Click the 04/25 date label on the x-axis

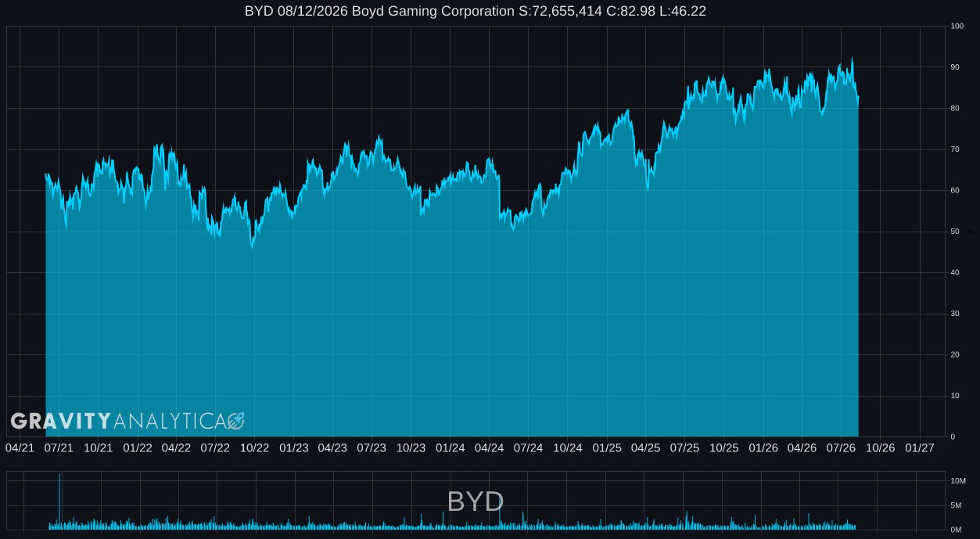click(645, 448)
